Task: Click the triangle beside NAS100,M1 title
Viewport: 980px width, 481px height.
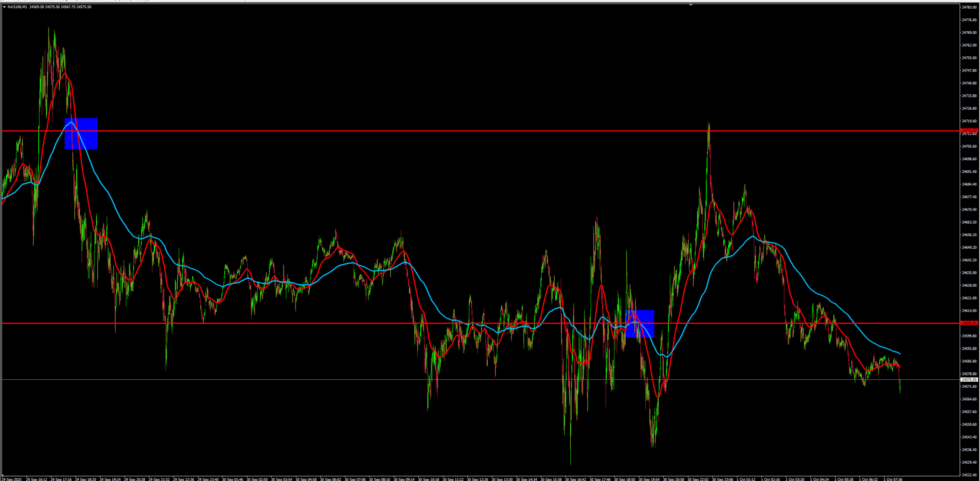Action: point(4,7)
